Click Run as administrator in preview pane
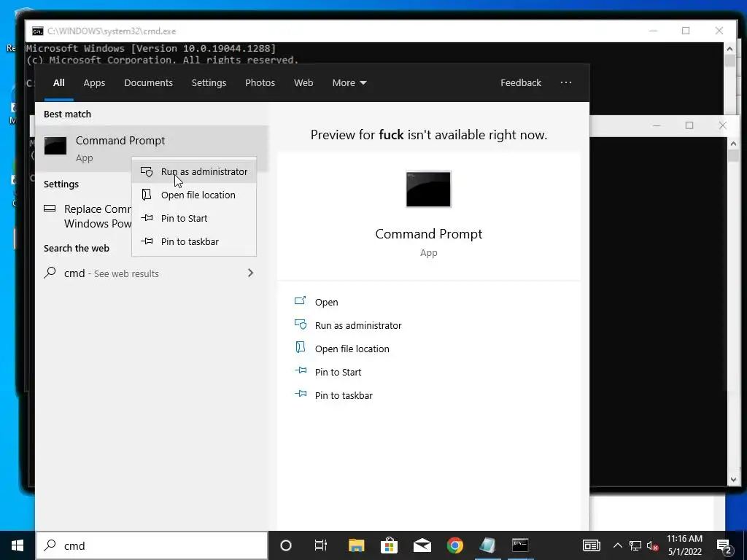Viewport: 747px width, 560px height. [358, 325]
